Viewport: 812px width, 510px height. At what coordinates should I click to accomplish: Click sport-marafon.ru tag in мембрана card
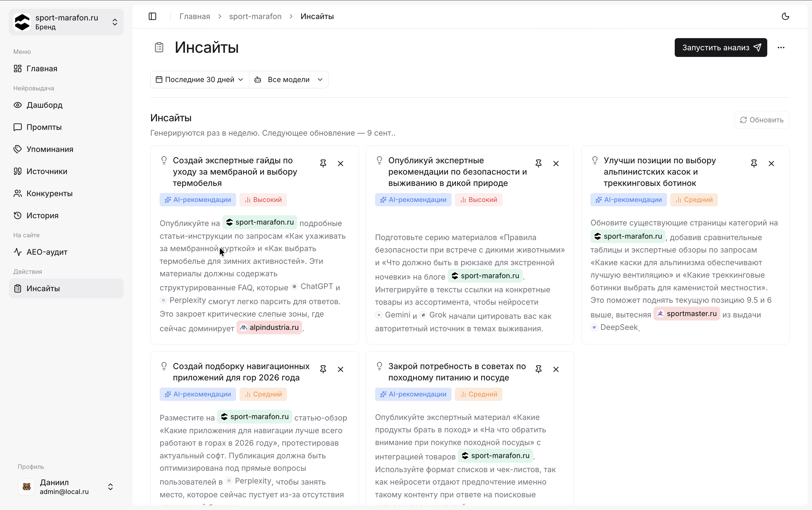pos(260,222)
